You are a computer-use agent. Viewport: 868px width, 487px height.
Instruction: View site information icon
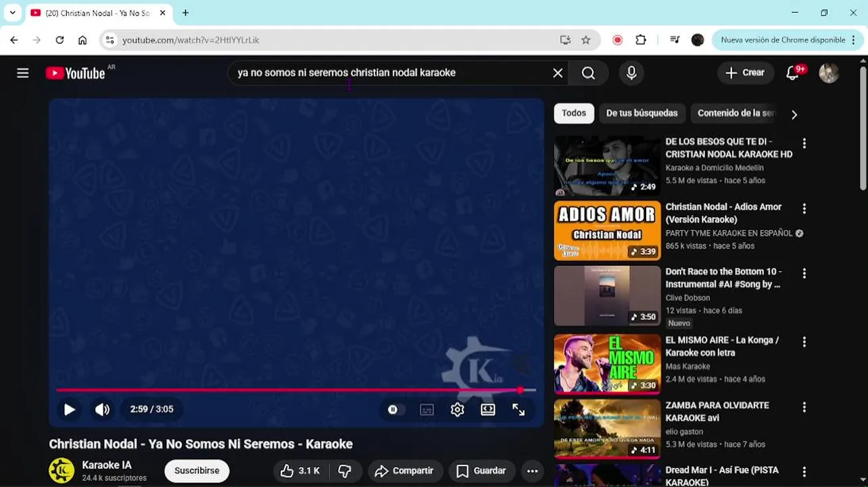(x=110, y=40)
